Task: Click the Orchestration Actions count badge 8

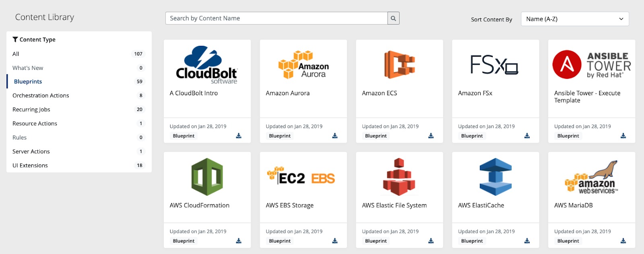Action: click(141, 96)
